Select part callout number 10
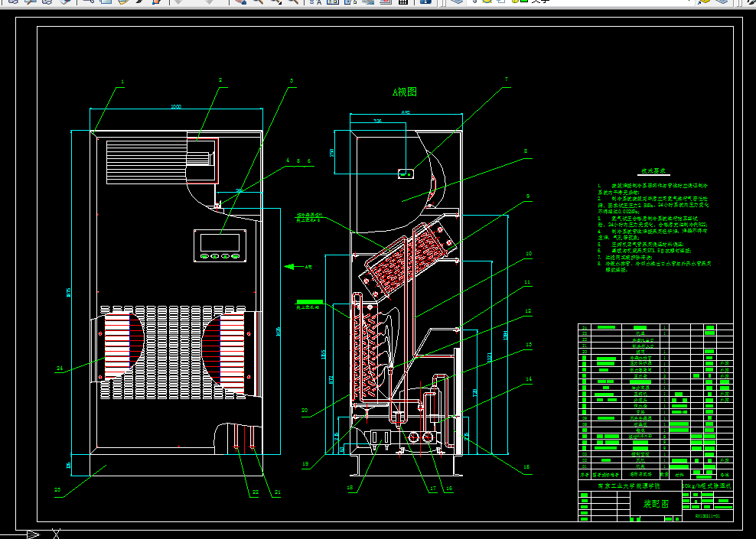Screen dimensions: 756x539 529,253
